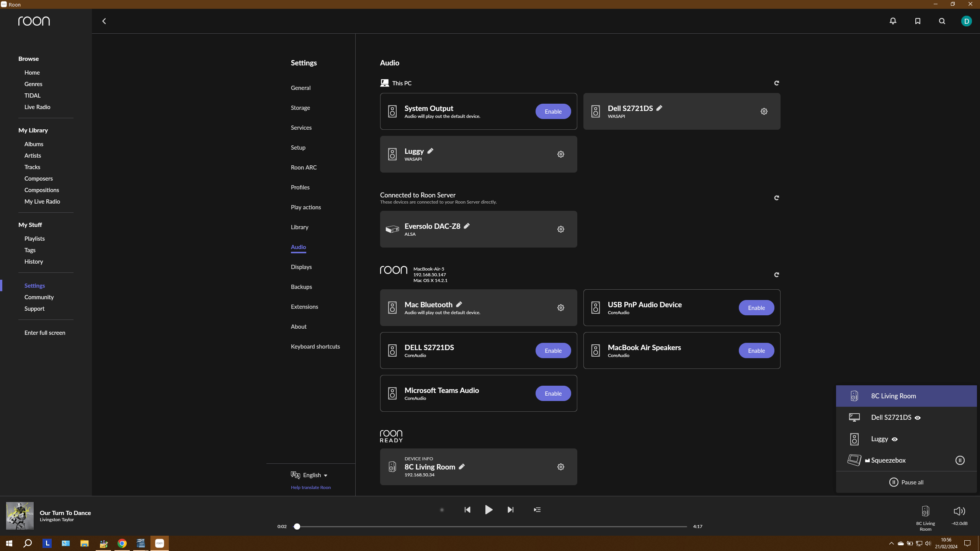The width and height of the screenshot is (980, 551).
Task: Open Luggy device settings gear
Action: click(560, 154)
